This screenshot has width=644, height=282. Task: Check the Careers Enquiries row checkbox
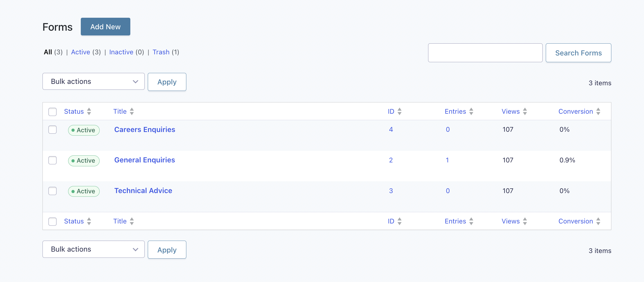(x=52, y=130)
